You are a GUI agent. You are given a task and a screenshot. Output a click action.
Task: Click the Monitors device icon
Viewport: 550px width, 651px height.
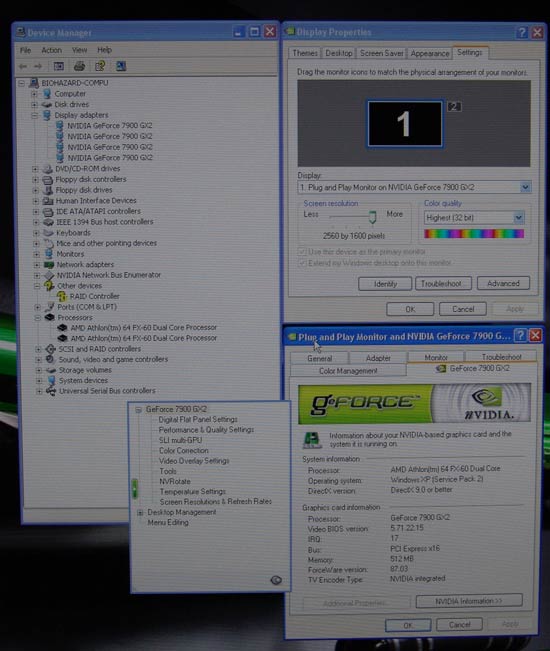point(49,254)
